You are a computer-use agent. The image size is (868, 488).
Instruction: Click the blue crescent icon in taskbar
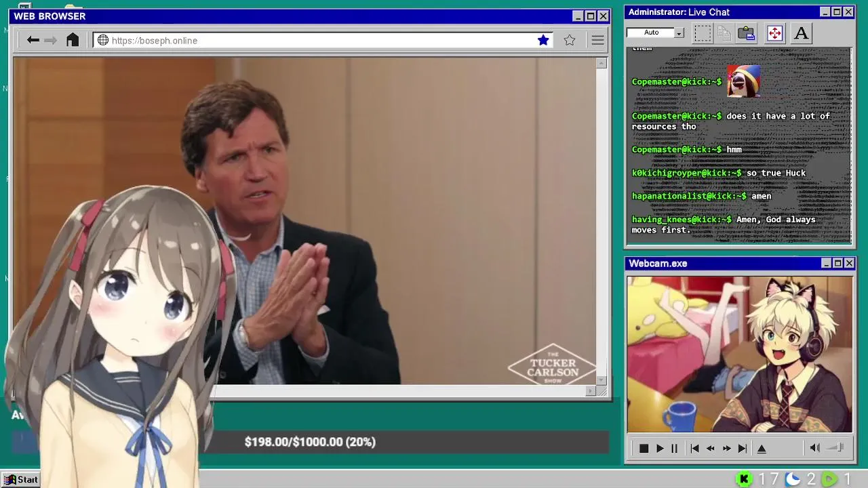click(x=793, y=480)
